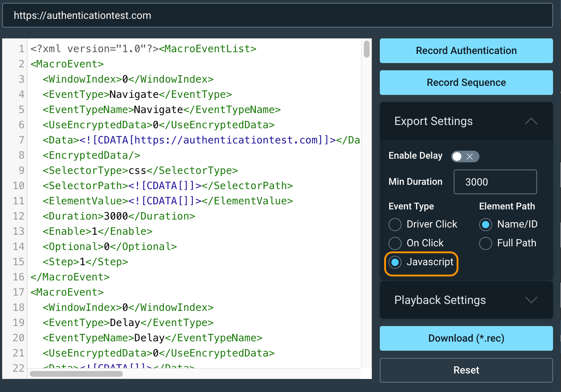Click the Playback Settings header title

pos(440,300)
